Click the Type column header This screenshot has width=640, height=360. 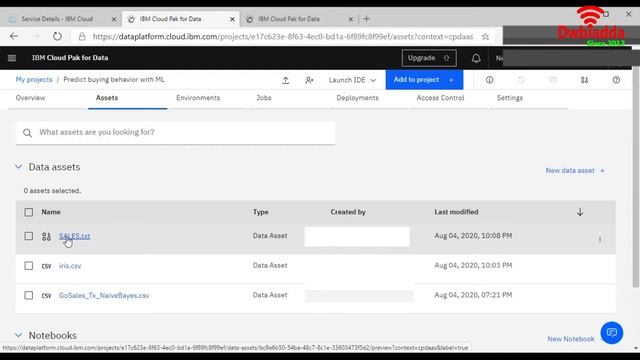pos(260,212)
